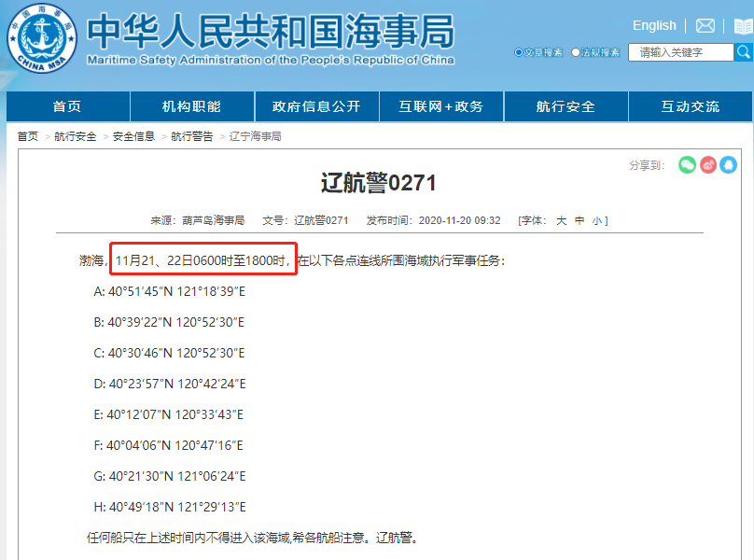Click the 中华人民共和国海事局 site title
This screenshot has height=560, width=754.
click(x=271, y=32)
